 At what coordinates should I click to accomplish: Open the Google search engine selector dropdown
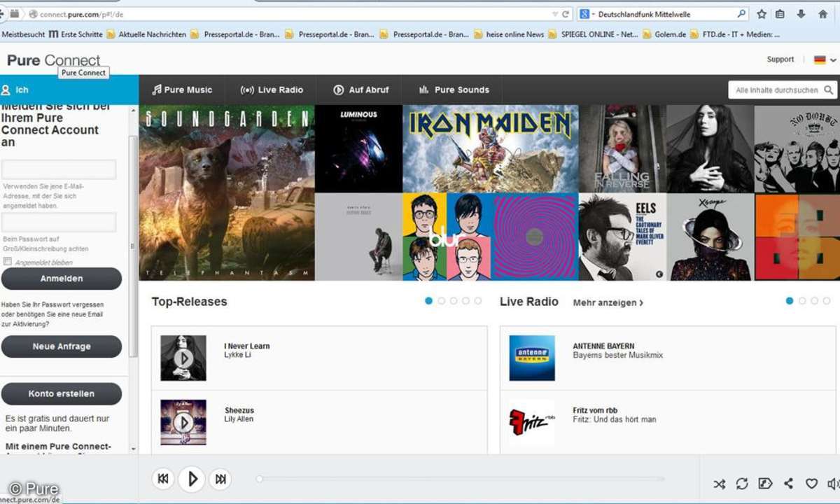tap(586, 14)
